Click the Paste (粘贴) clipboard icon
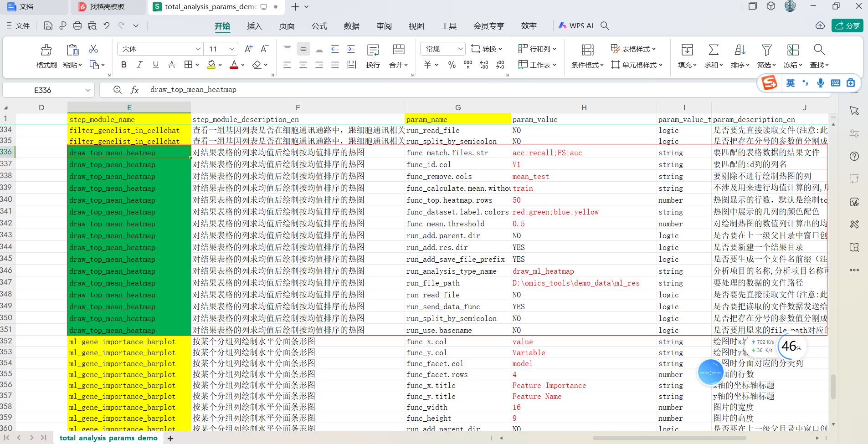The image size is (868, 444). [x=72, y=50]
